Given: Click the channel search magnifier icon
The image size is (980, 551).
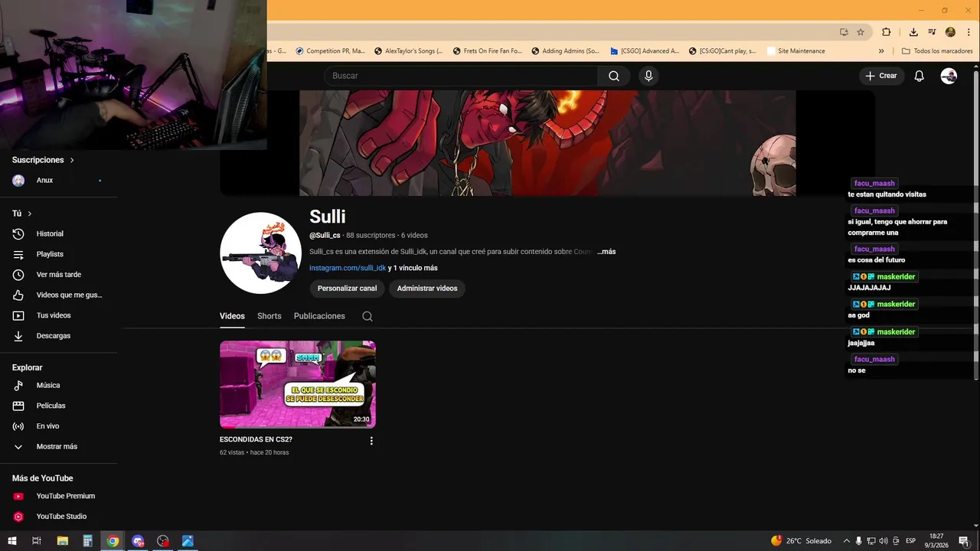Looking at the screenshot, I should [x=367, y=316].
